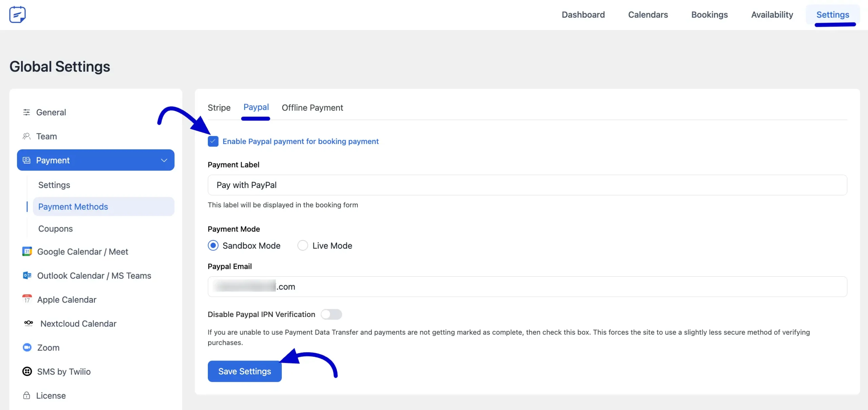The width and height of the screenshot is (868, 410).
Task: Open Dashboard in top navigation
Action: click(x=583, y=15)
